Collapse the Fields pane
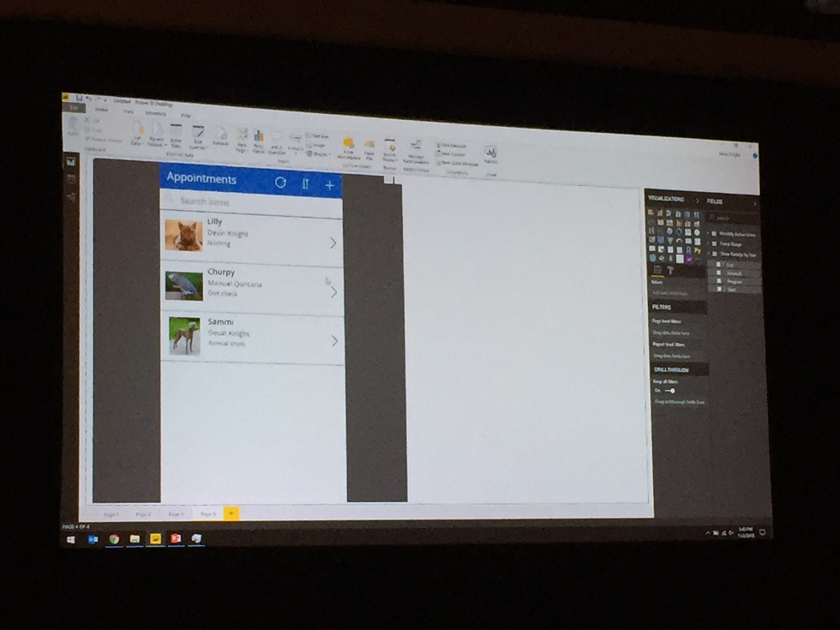This screenshot has width=840, height=630. [x=754, y=204]
